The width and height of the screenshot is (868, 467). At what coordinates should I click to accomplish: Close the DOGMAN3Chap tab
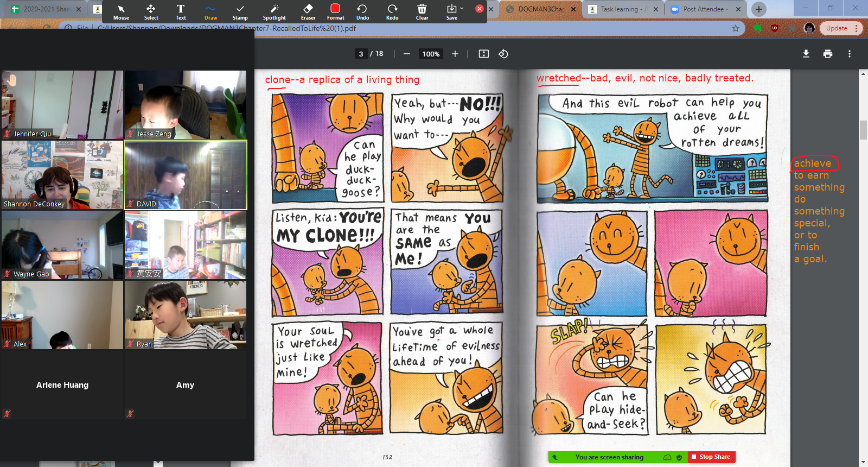click(573, 9)
